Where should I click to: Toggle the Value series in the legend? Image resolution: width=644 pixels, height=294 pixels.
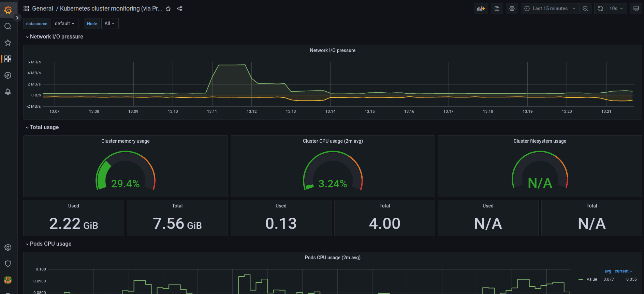[x=591, y=279]
